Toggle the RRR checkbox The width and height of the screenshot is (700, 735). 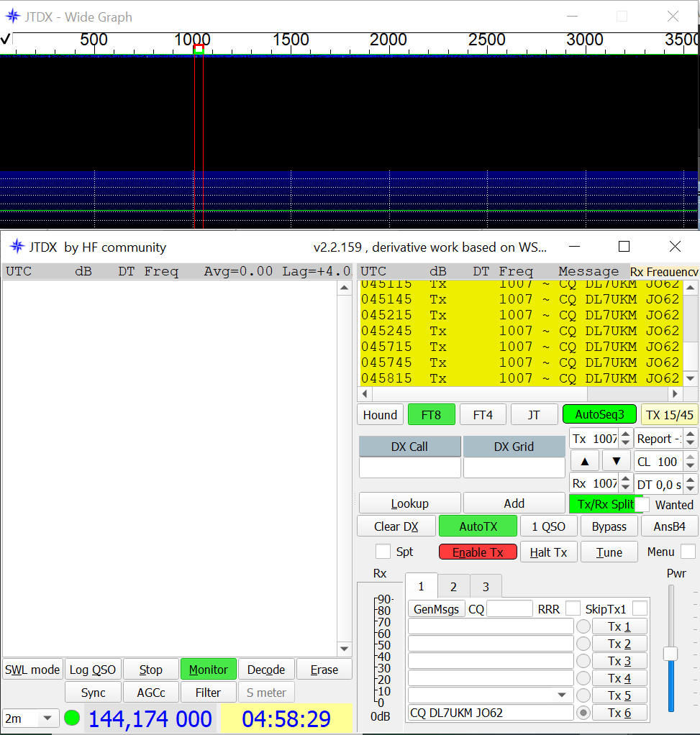[x=573, y=609]
